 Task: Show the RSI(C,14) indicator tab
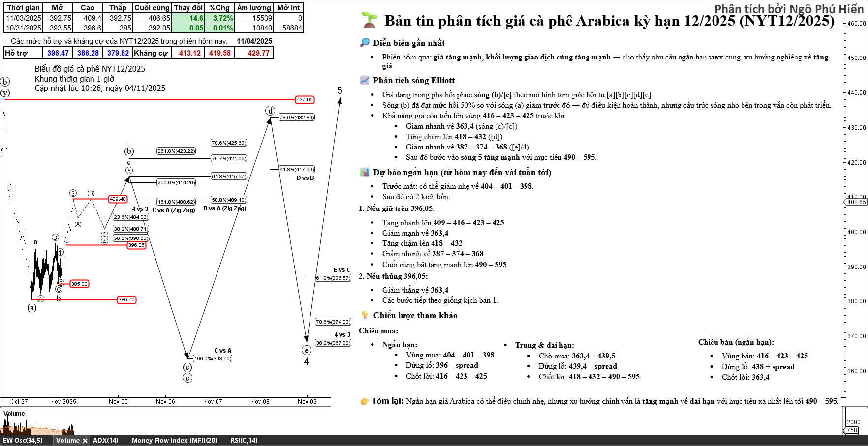[x=244, y=441]
